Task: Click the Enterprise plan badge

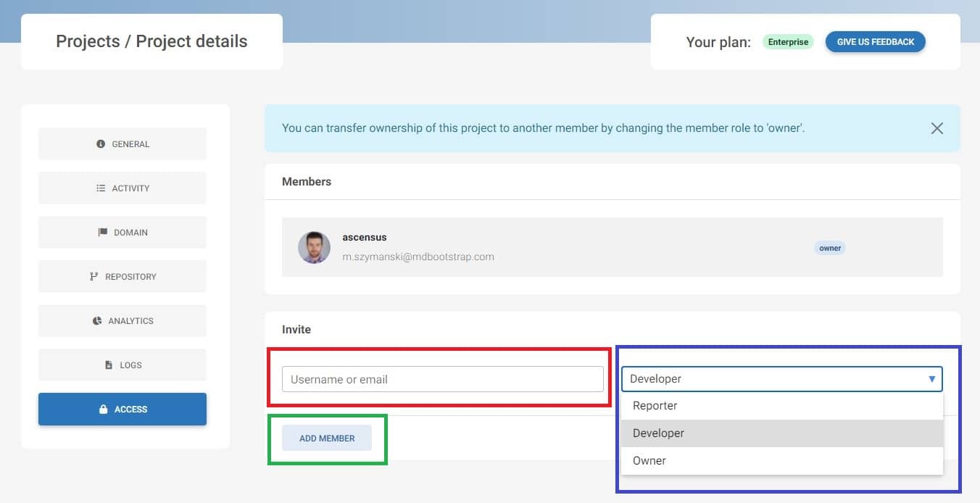Action: (x=788, y=42)
